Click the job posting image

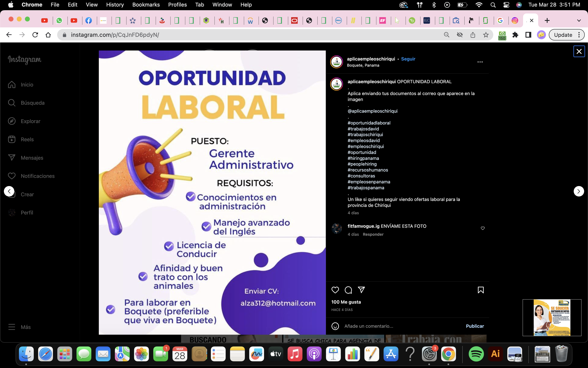click(212, 193)
